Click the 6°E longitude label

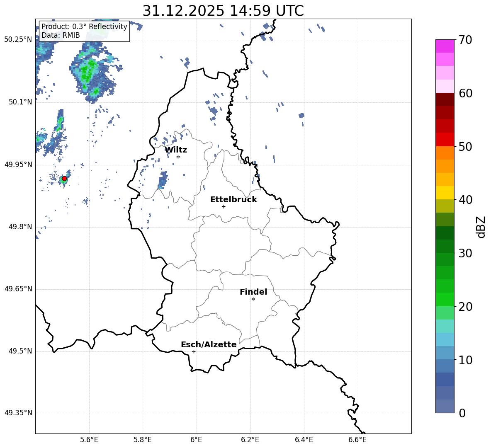tap(196, 440)
